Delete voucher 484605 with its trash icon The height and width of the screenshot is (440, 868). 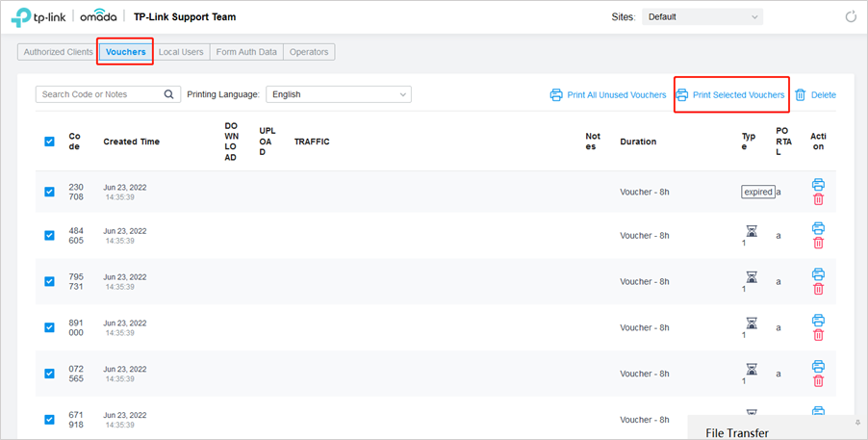(x=818, y=243)
